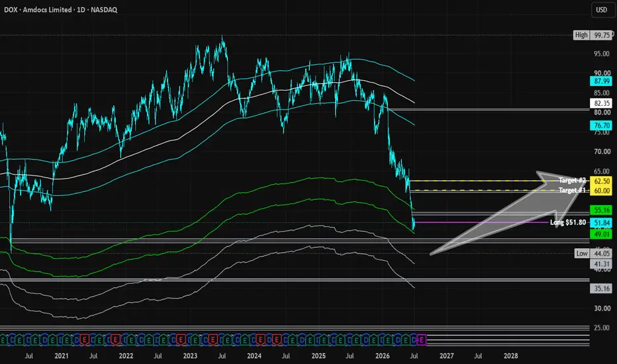Select the first red earnings marker near 2021
The height and width of the screenshot is (364, 617).
point(85,340)
